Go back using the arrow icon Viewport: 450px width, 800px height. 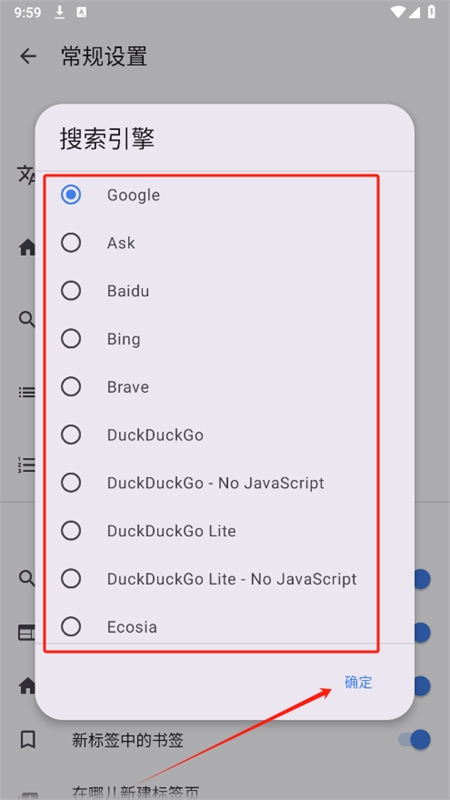28,56
